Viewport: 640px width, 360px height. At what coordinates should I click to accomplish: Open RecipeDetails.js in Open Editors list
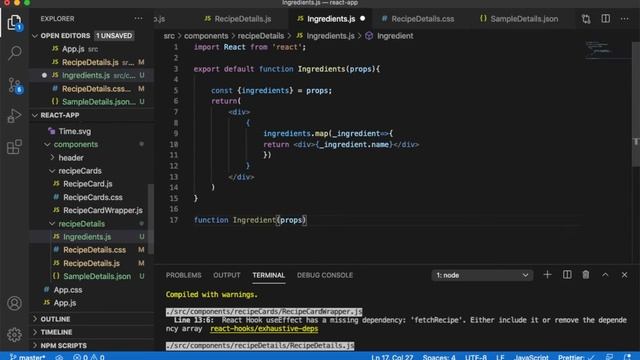point(90,62)
